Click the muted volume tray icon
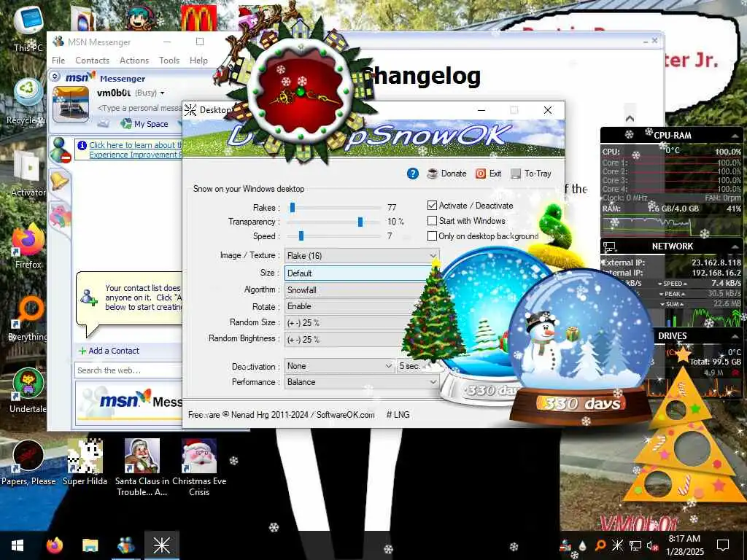The width and height of the screenshot is (747, 560). click(652, 545)
